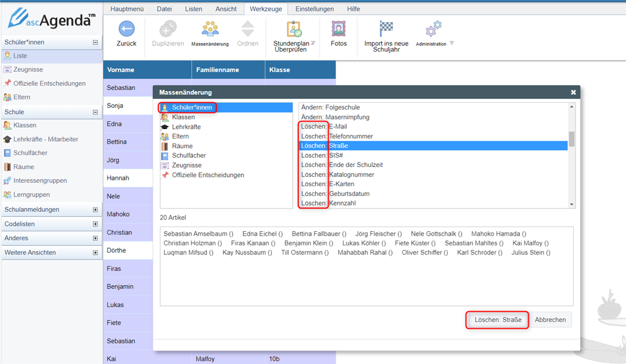Click Import ins neue Schuljahr flag icon
Viewport: 626px width, 364px height.
click(x=386, y=29)
